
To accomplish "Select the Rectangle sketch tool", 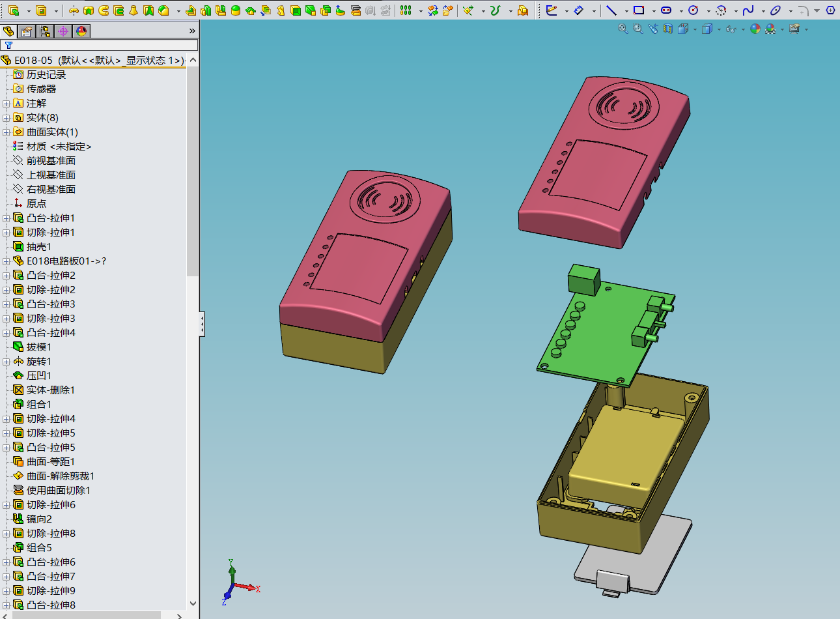I will 638,10.
